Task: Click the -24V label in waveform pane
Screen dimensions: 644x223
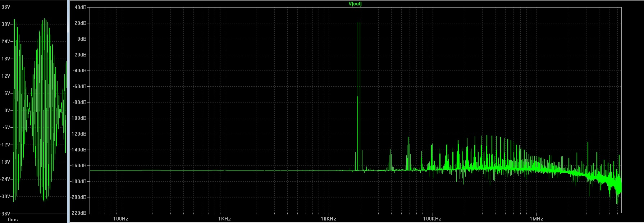Action: pyautogui.click(x=5, y=179)
